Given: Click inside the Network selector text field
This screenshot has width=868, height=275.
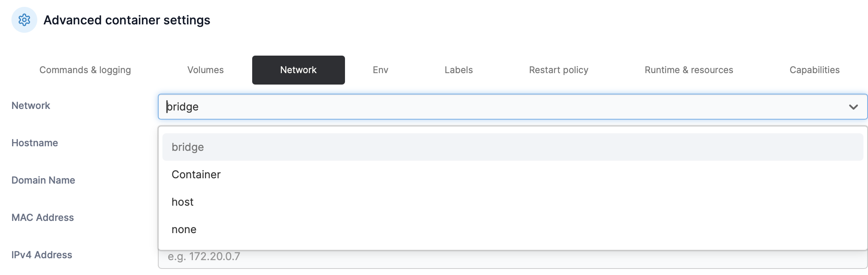Looking at the screenshot, I should pos(494,107).
